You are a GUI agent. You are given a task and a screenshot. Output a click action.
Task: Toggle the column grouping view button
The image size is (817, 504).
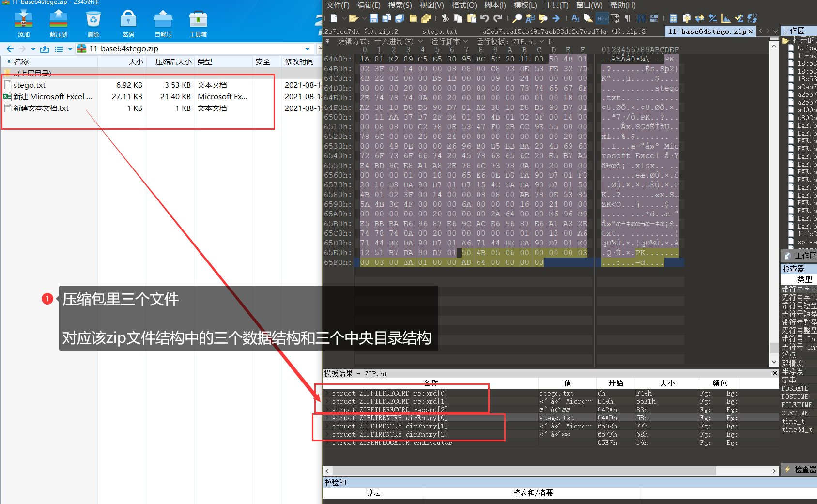tap(641, 18)
